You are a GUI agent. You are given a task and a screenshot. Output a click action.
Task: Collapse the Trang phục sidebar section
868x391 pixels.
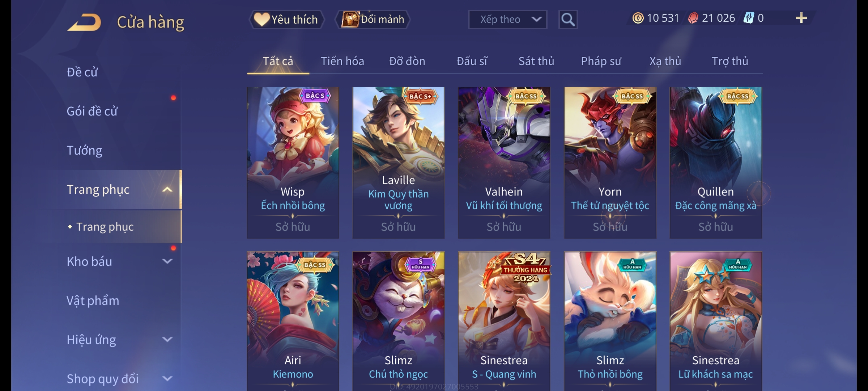pos(167,190)
